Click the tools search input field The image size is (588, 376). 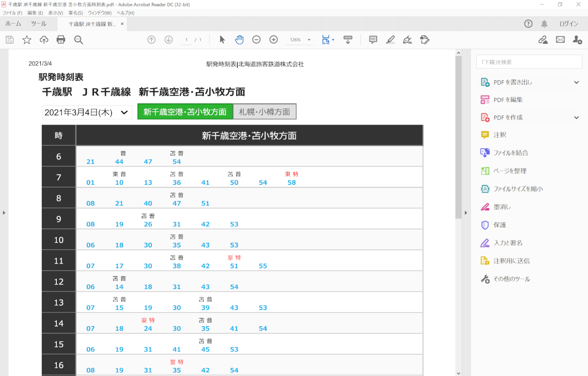coord(529,62)
